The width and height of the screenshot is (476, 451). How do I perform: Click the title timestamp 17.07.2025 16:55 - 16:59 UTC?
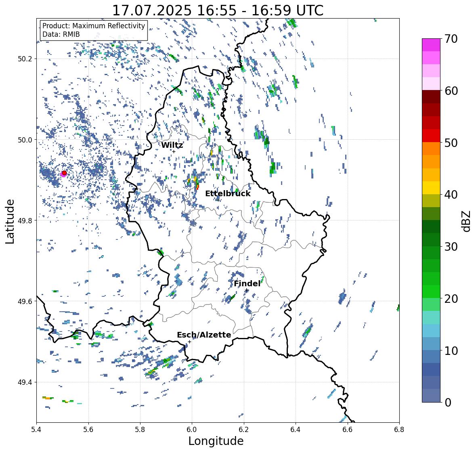218,10
